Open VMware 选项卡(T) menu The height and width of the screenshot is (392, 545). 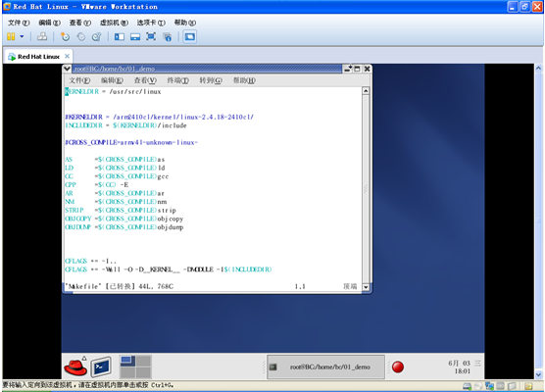tap(151, 23)
